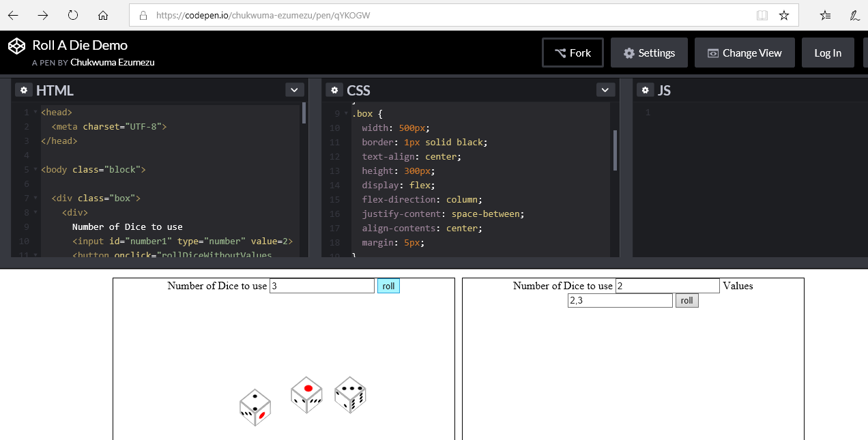
Task: Expand the HTML editor dropdown chevron
Action: tap(294, 90)
